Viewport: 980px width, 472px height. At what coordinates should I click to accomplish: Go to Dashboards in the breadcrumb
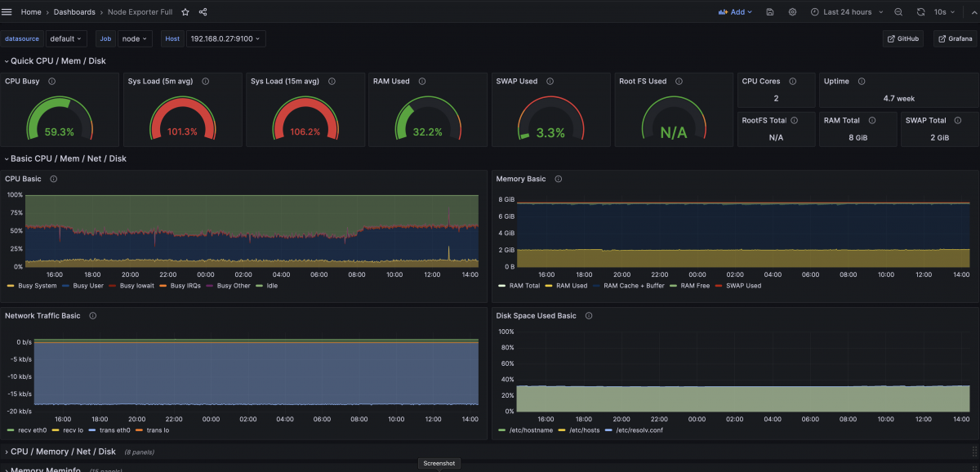pyautogui.click(x=74, y=12)
